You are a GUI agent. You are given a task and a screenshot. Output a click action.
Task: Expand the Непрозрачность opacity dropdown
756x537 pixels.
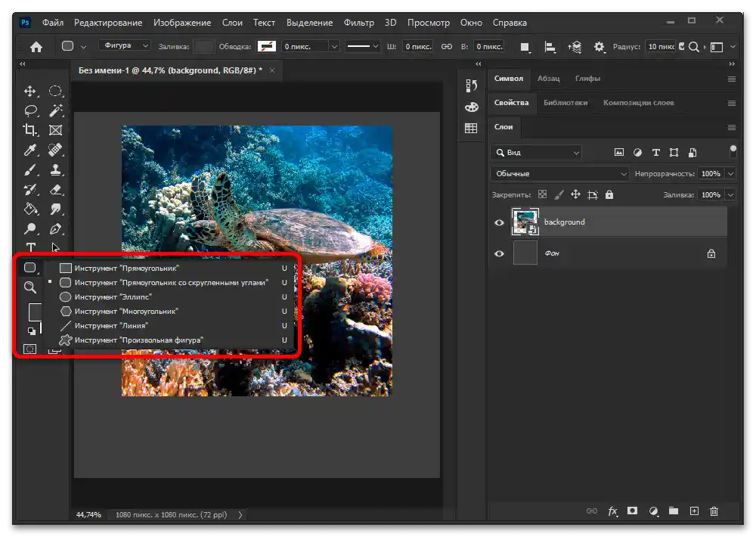730,174
